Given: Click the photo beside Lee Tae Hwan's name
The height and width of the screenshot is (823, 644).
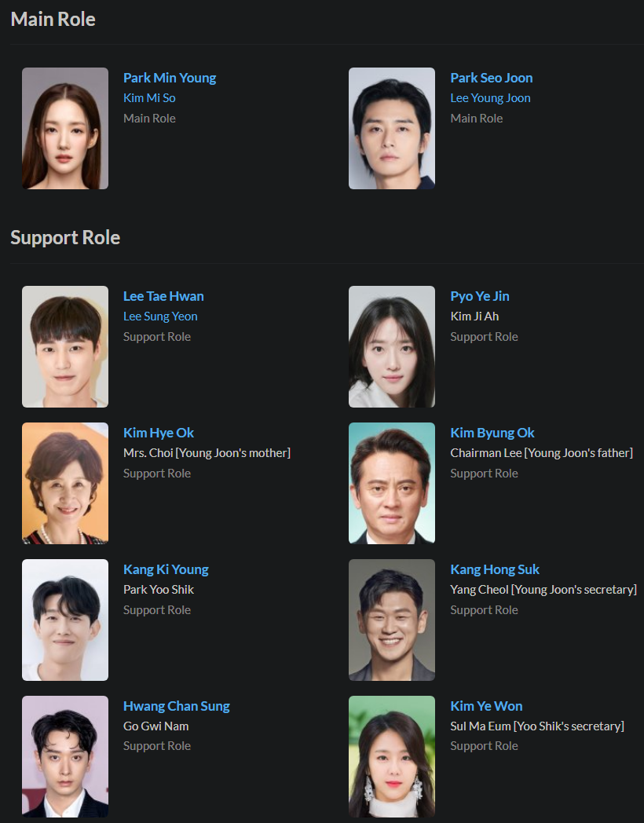Looking at the screenshot, I should [65, 346].
